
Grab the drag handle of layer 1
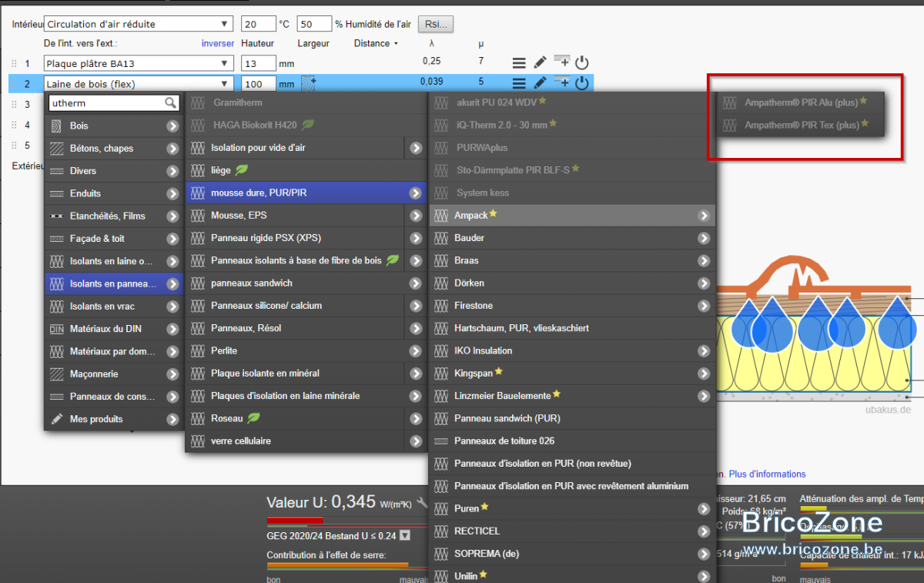(x=14, y=64)
